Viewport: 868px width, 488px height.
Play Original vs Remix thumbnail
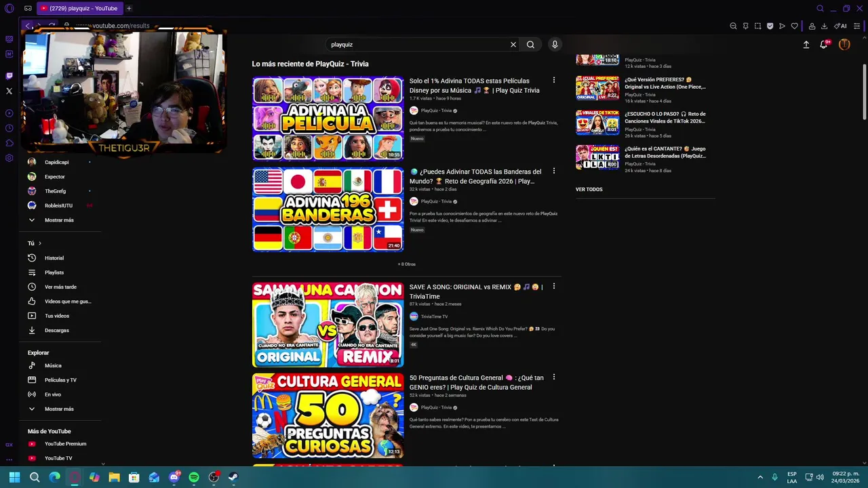coord(328,325)
